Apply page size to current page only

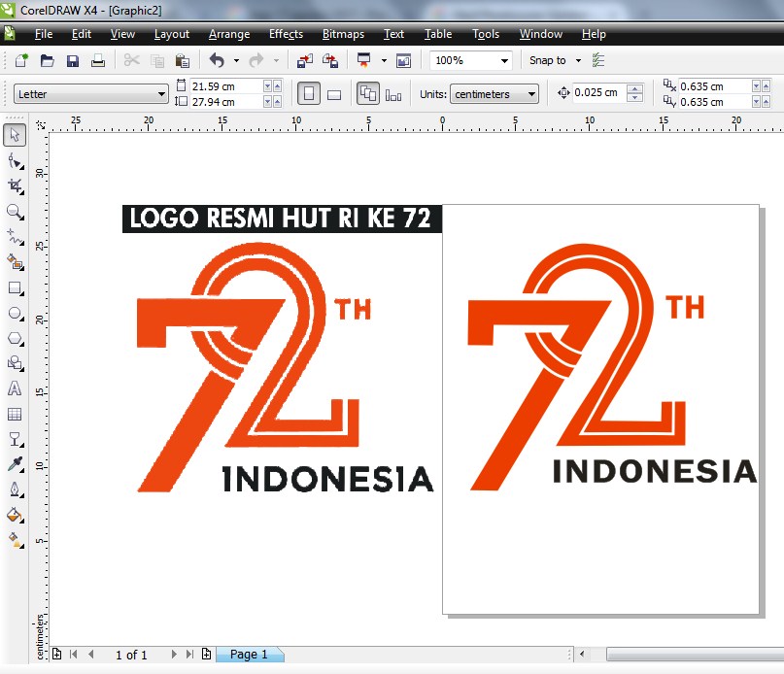[393, 94]
